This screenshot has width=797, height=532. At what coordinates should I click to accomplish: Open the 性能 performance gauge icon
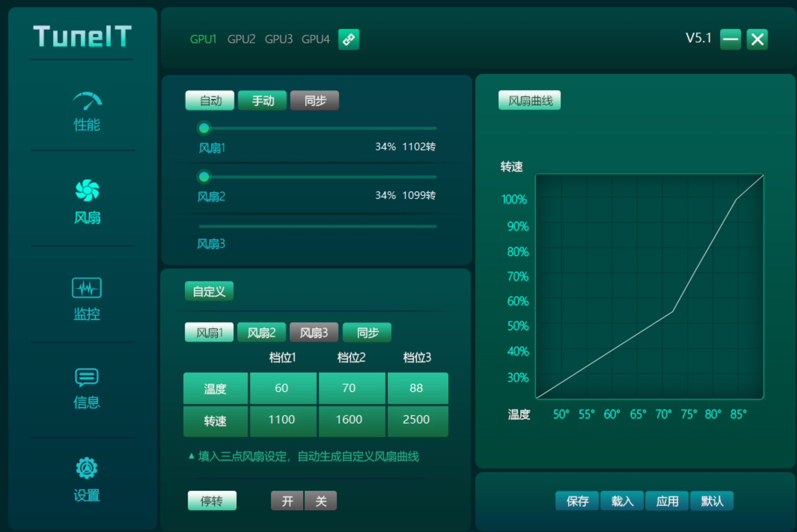coord(87,101)
